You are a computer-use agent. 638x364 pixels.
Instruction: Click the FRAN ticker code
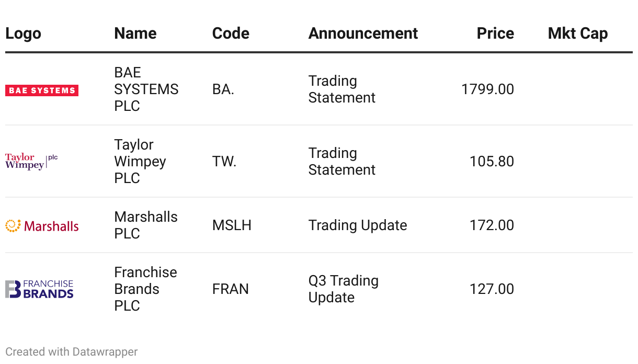tap(230, 289)
